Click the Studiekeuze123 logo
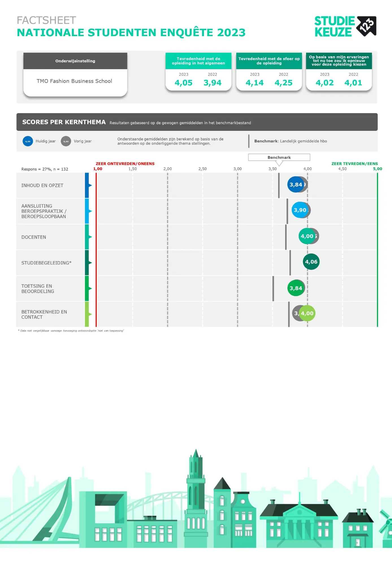Viewport: 392px width, 566px height. pos(345,27)
